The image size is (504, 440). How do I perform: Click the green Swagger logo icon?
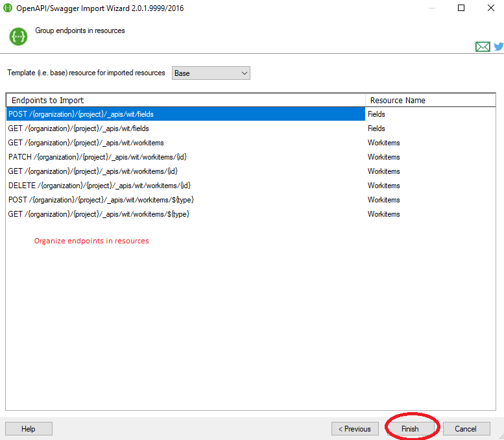point(18,36)
